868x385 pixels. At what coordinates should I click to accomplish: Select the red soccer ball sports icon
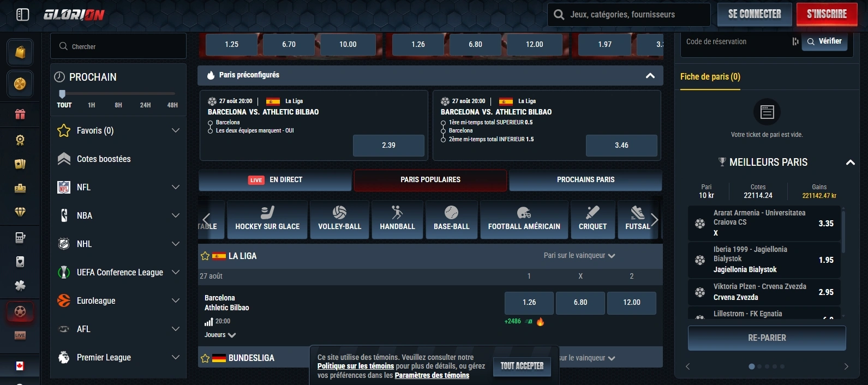coord(20,311)
